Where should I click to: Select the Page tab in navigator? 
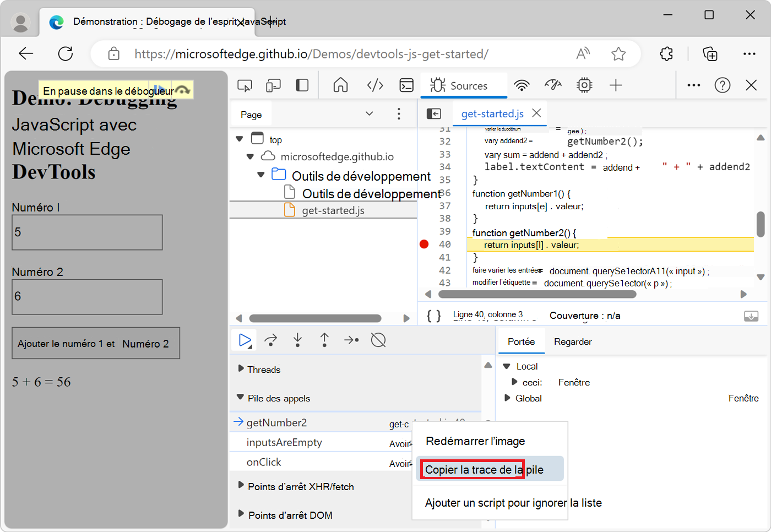251,115
